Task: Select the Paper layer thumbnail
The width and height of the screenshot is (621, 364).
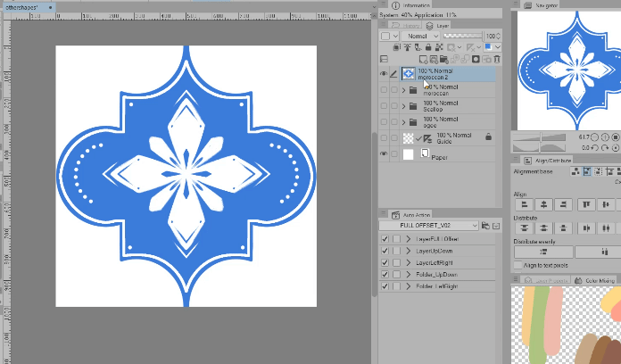Action: (x=410, y=154)
